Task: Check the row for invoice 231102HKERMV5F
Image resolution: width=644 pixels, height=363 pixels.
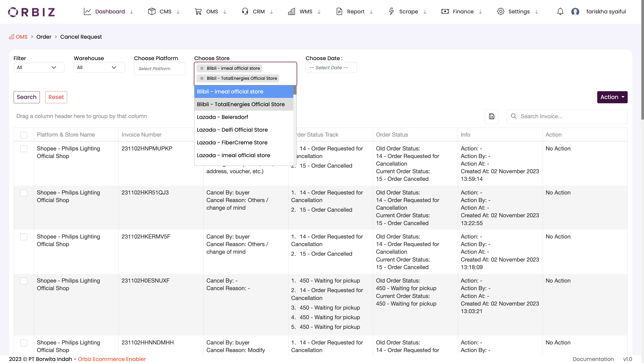Action: click(x=24, y=237)
